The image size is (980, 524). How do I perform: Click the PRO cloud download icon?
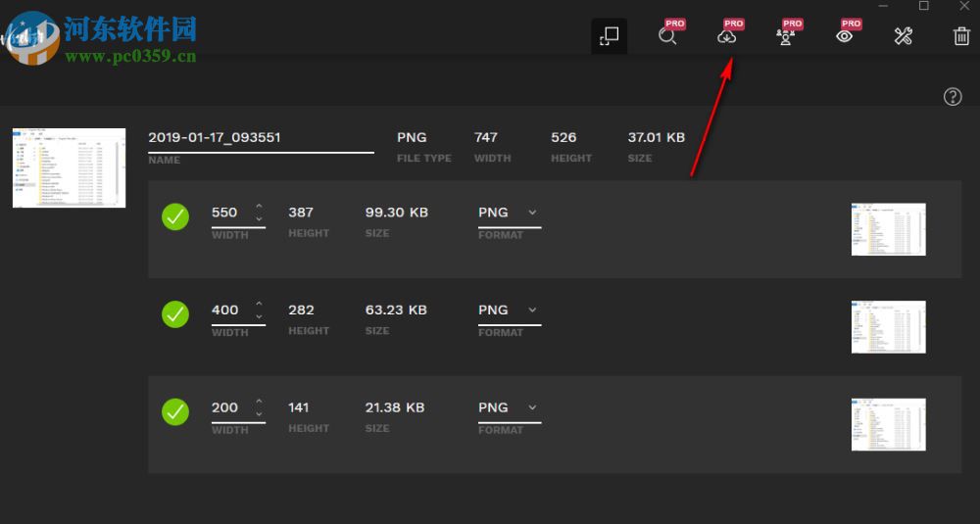[x=726, y=35]
